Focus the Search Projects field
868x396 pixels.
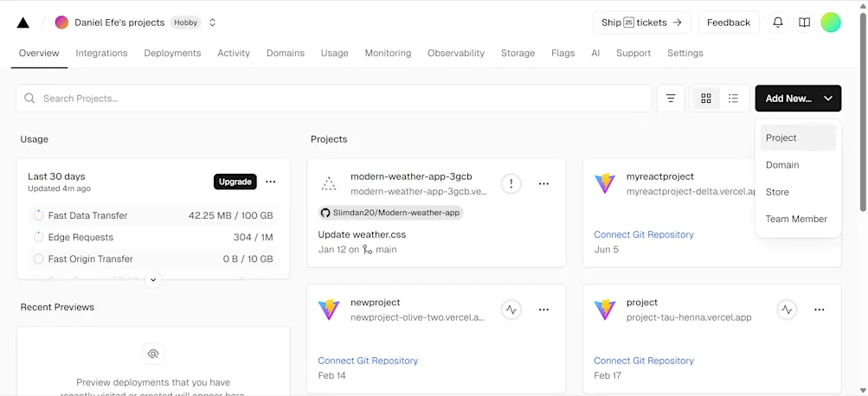coord(334,99)
